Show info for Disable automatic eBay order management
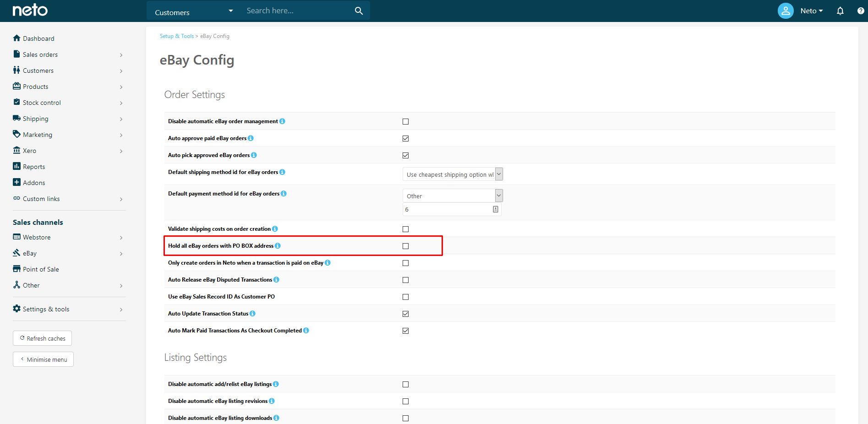 282,121
